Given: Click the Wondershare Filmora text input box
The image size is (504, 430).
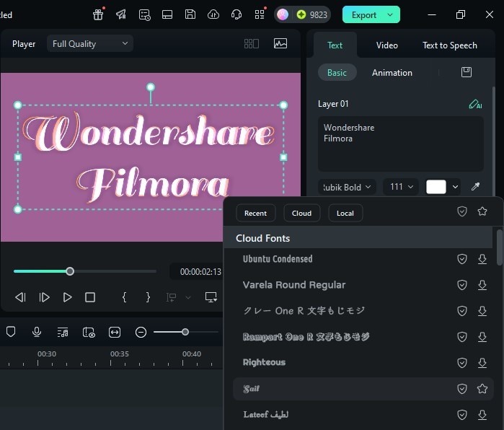Looking at the screenshot, I should (x=400, y=144).
